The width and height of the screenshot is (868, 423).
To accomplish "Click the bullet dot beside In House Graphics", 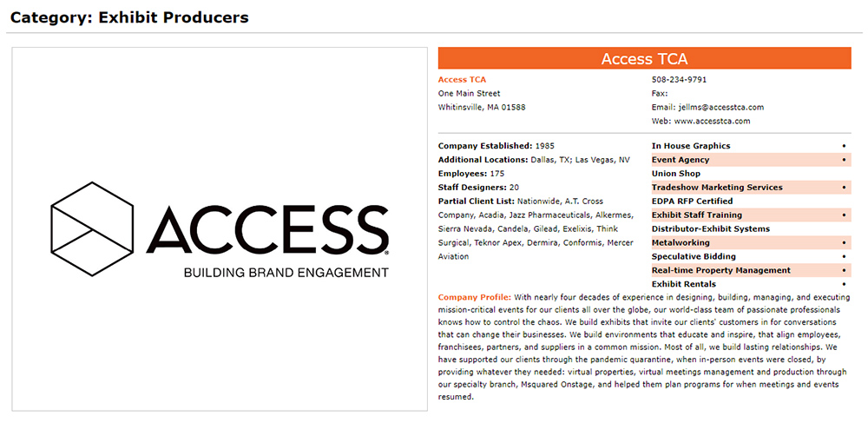I will point(844,146).
